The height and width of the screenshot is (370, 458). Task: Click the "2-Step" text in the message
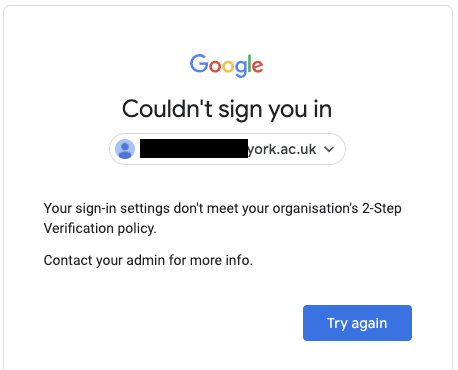382,209
